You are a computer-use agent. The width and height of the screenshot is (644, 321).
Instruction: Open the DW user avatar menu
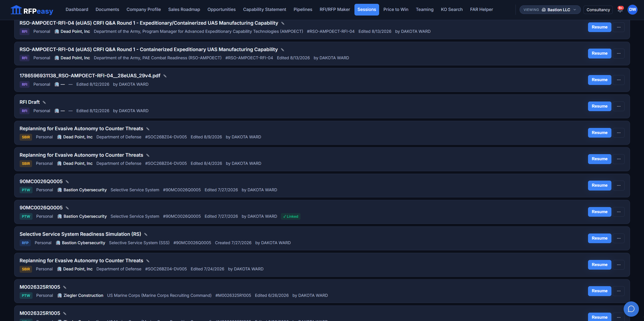point(632,10)
